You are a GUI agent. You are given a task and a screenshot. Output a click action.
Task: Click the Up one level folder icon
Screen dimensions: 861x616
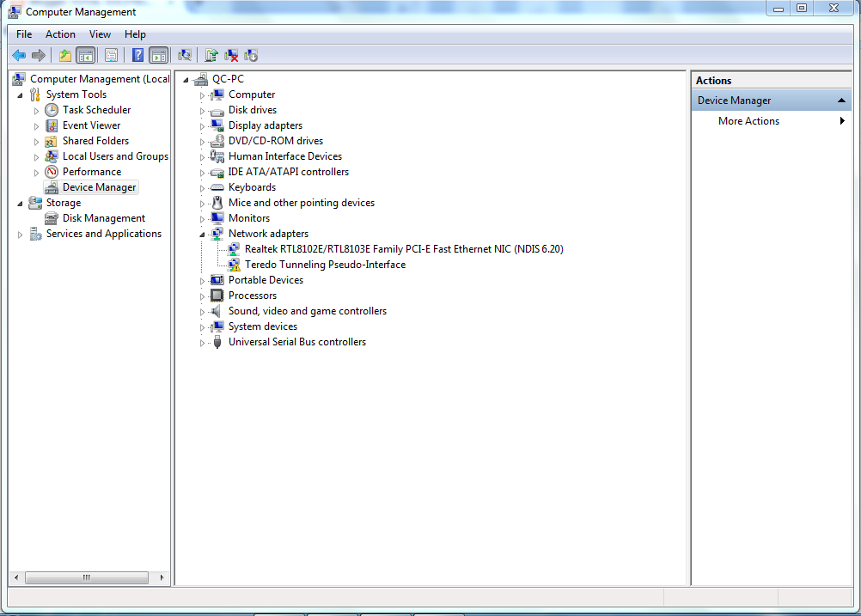tap(64, 55)
